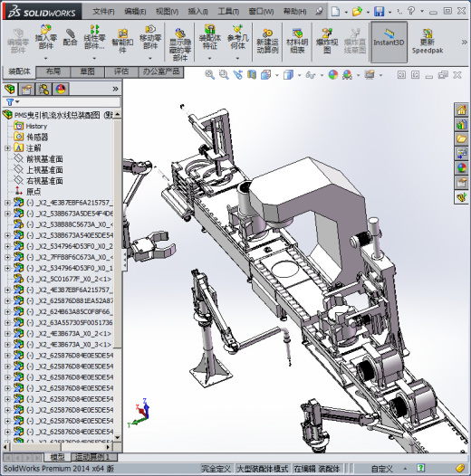Click the Insert Components (插入零部件) icon
471x476 pixels.
coord(46,38)
